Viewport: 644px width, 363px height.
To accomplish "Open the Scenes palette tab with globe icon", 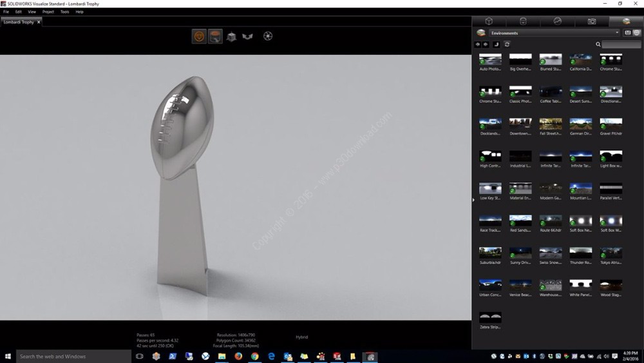I will [x=557, y=21].
